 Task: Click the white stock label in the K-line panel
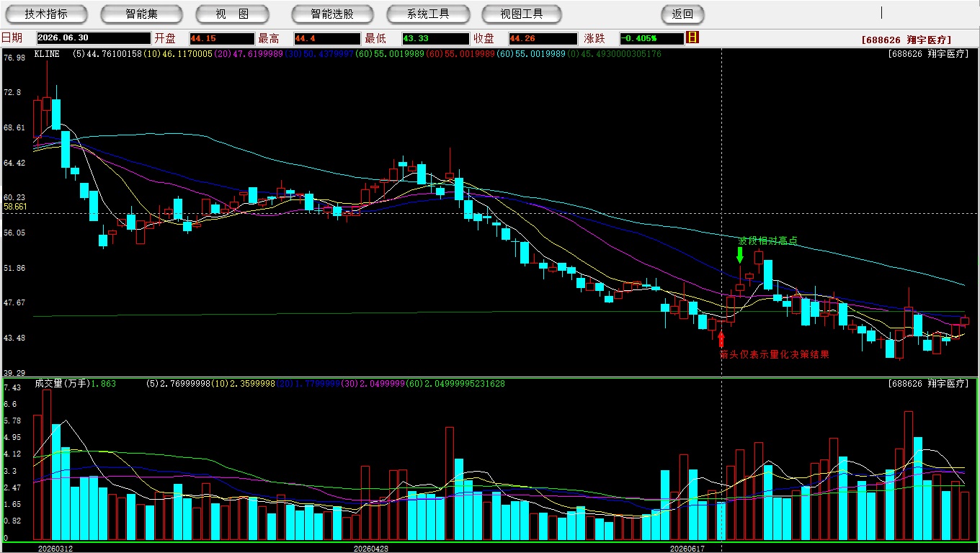(929, 54)
